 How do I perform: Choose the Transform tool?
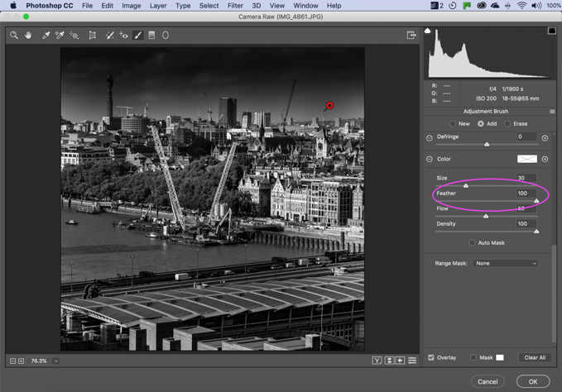coord(92,36)
